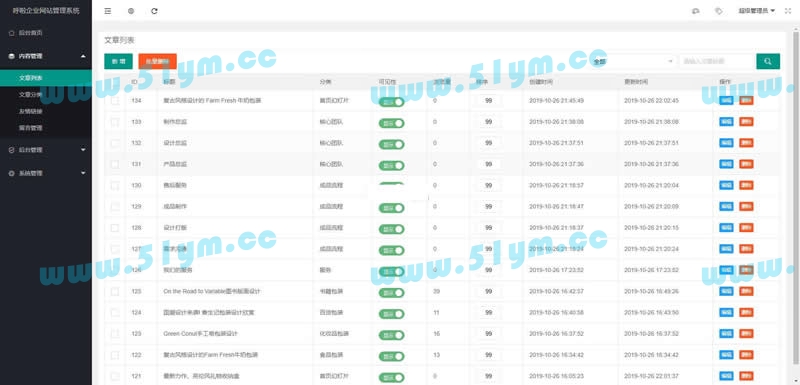Click blue 编辑 button for article 128
800x385 pixels.
click(726, 227)
